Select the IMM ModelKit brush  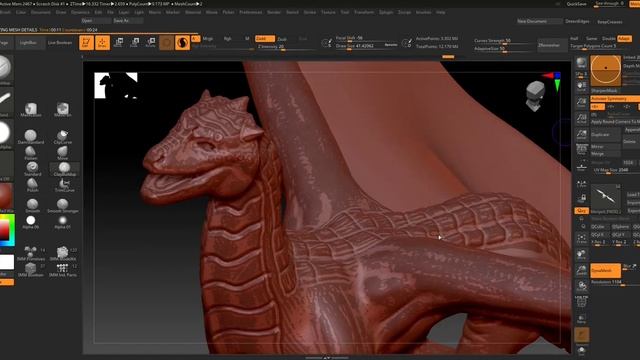[62, 253]
